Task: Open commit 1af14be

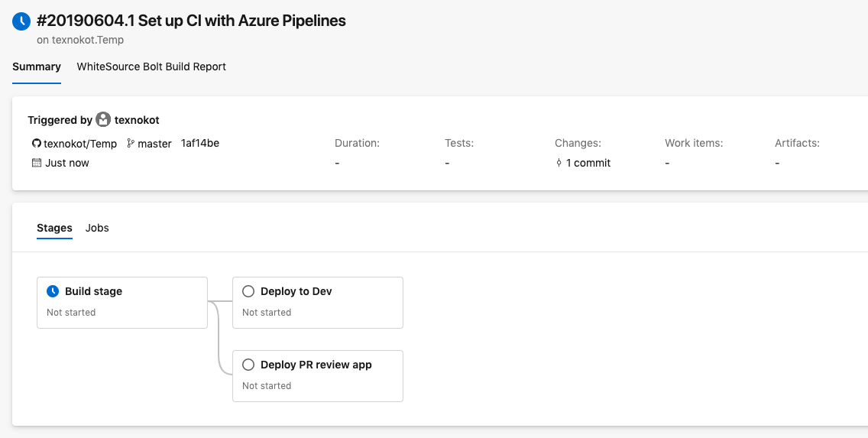Action: click(x=200, y=143)
